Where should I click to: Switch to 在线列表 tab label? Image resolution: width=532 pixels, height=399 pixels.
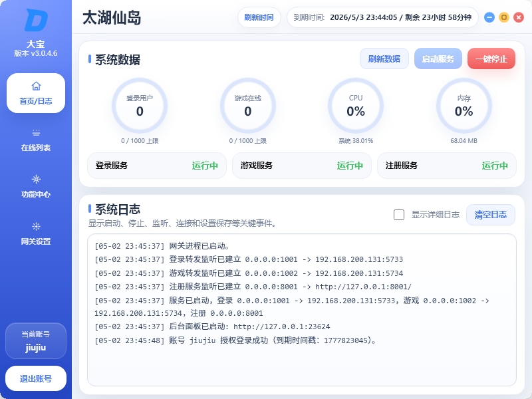coord(36,148)
